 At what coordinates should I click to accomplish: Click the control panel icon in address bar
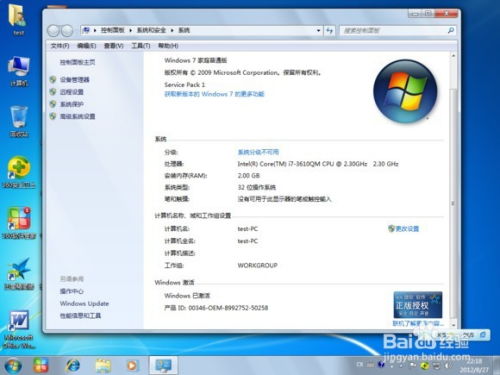86,30
